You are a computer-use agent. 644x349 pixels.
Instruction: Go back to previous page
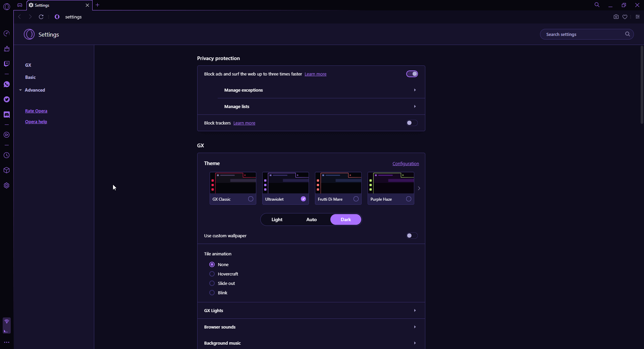click(x=20, y=17)
